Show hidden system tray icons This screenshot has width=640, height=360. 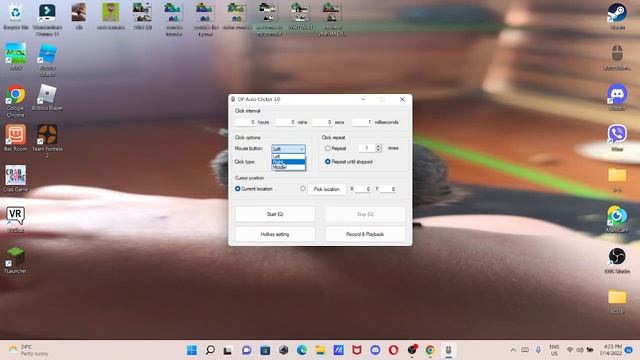coord(513,350)
